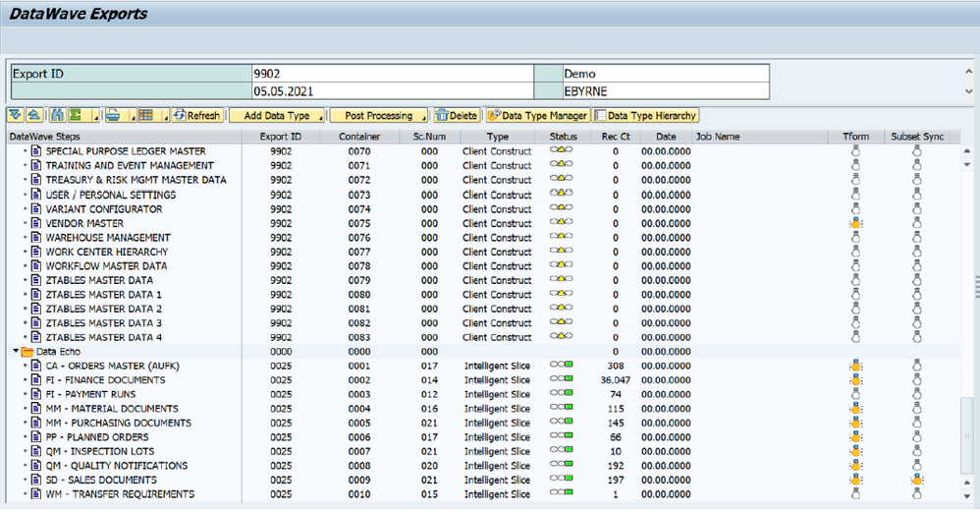The image size is (980, 512).
Task: Click the Print toolbar icon
Action: click(x=113, y=116)
